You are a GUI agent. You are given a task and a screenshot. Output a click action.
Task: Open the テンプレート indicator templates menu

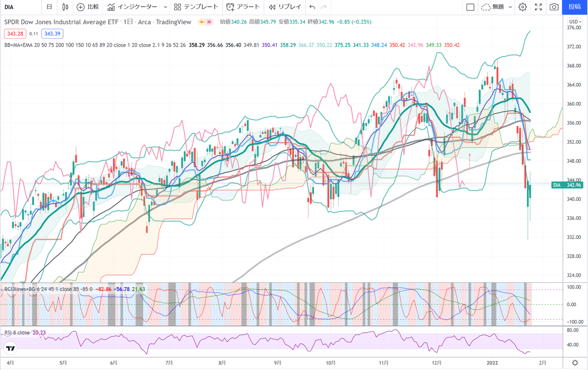[196, 7]
